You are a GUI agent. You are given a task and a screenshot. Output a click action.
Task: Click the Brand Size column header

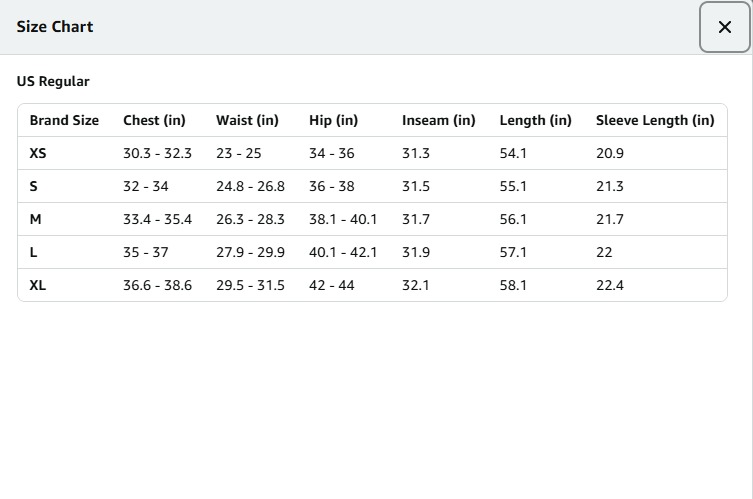[x=64, y=120]
